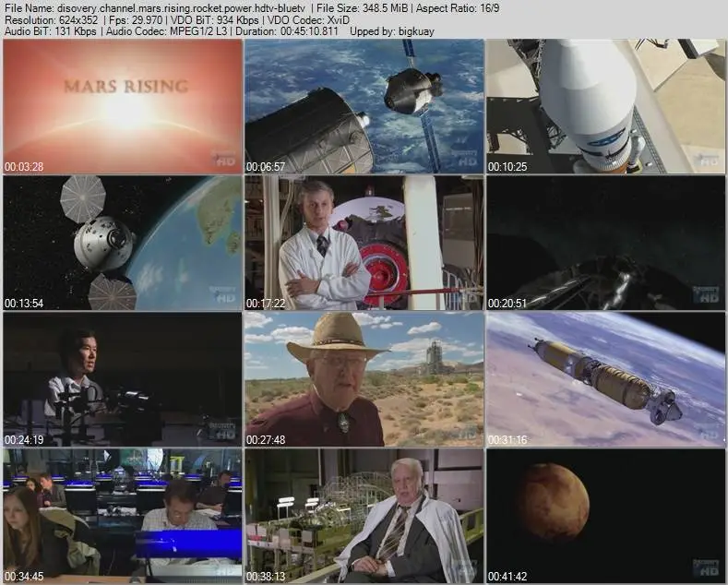Click the 00:03:28 timestamp label

(24, 167)
